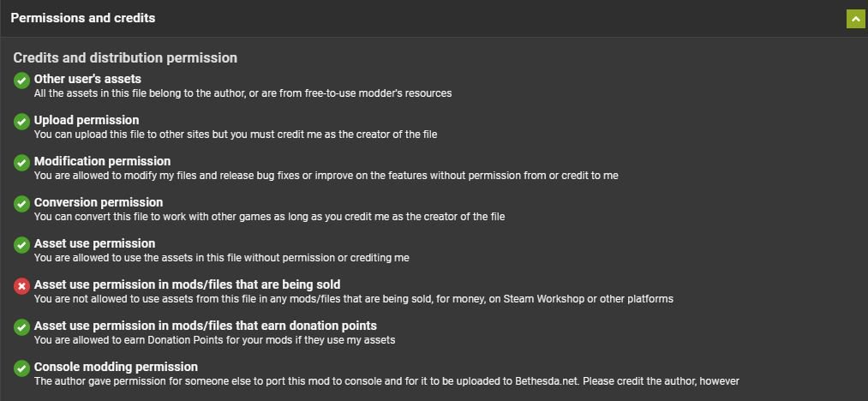Collapse the Permissions and credits section
Screen dimensions: 868x401
(855, 18)
